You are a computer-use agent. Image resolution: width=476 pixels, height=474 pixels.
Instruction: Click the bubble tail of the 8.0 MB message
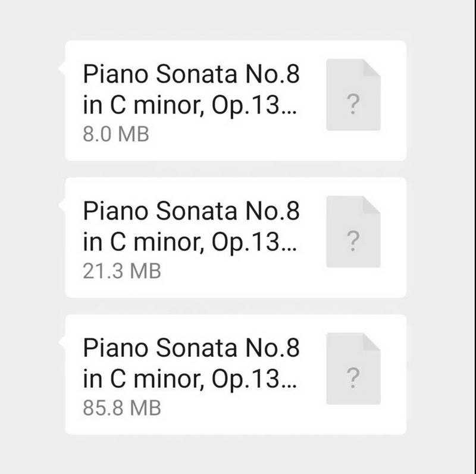coord(62,68)
